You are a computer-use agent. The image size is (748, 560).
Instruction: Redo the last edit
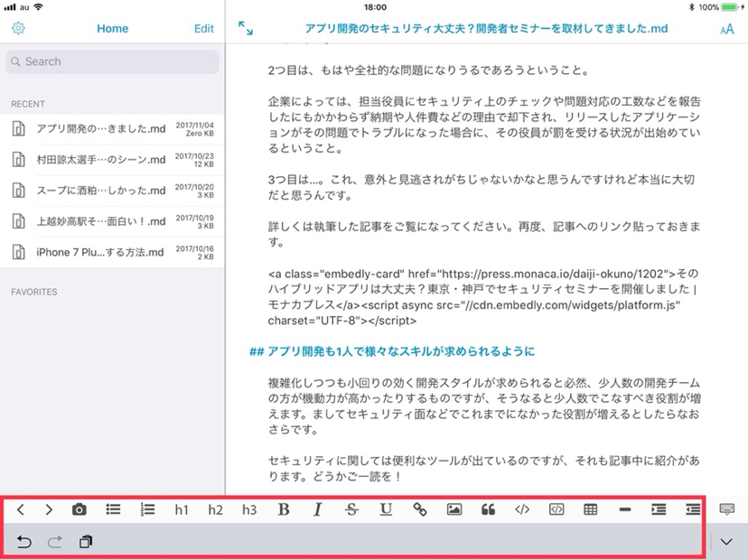(x=55, y=542)
